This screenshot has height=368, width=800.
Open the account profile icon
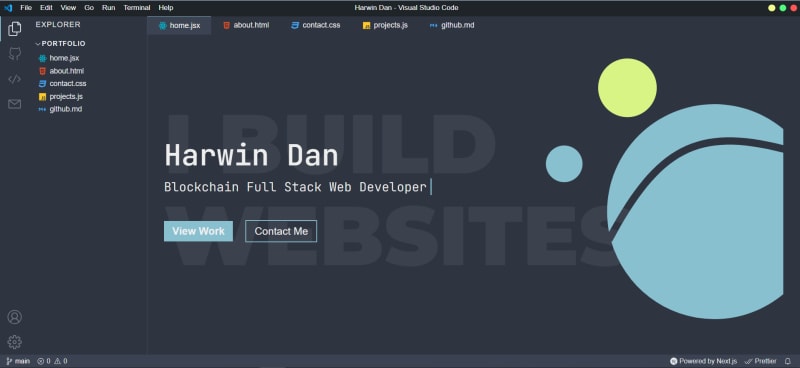tap(14, 317)
